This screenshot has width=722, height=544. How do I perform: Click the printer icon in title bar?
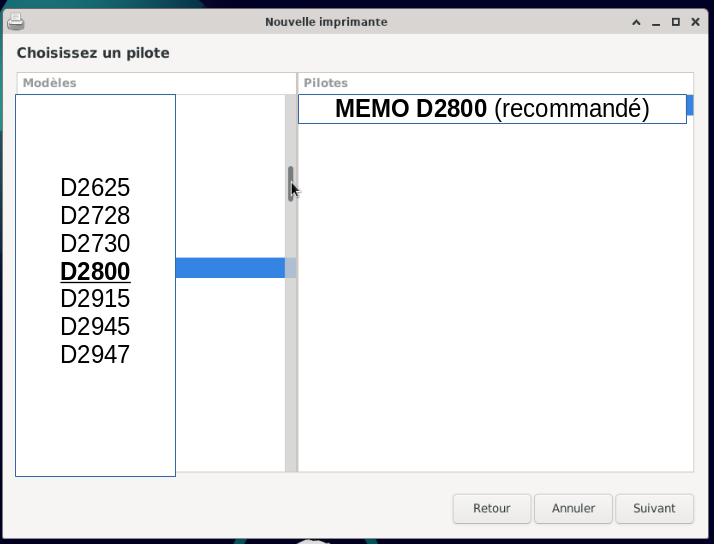click(x=16, y=22)
